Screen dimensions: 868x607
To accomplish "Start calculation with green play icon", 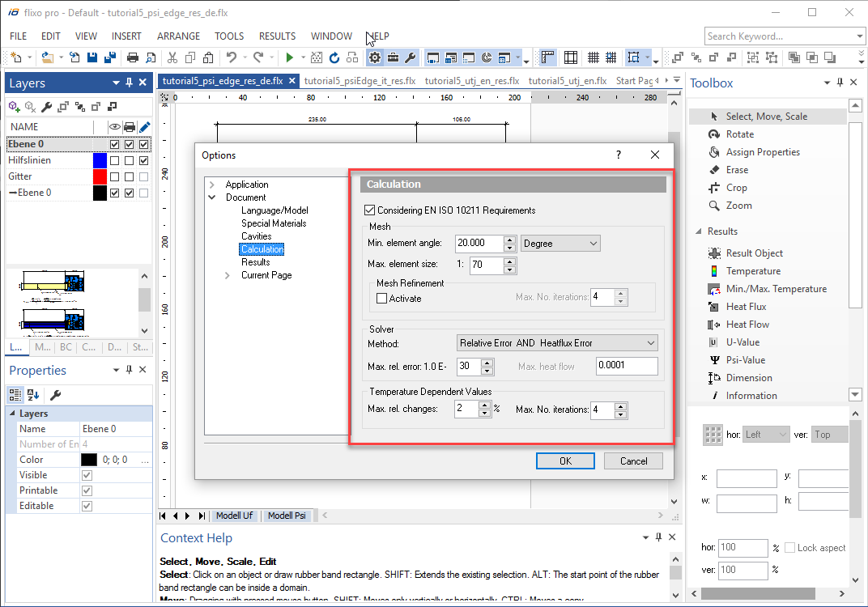I will pos(289,57).
